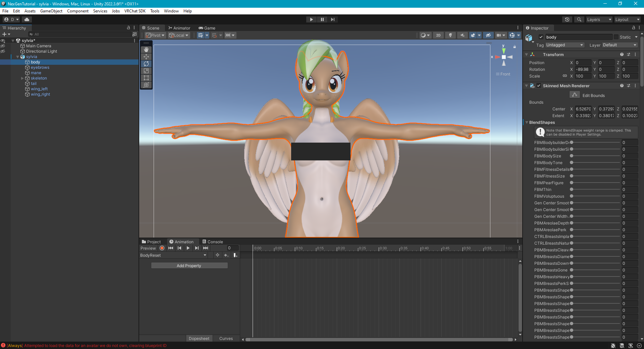Toggle constrained proportions link for Scale
Image resolution: width=644 pixels, height=349 pixels.
565,76
